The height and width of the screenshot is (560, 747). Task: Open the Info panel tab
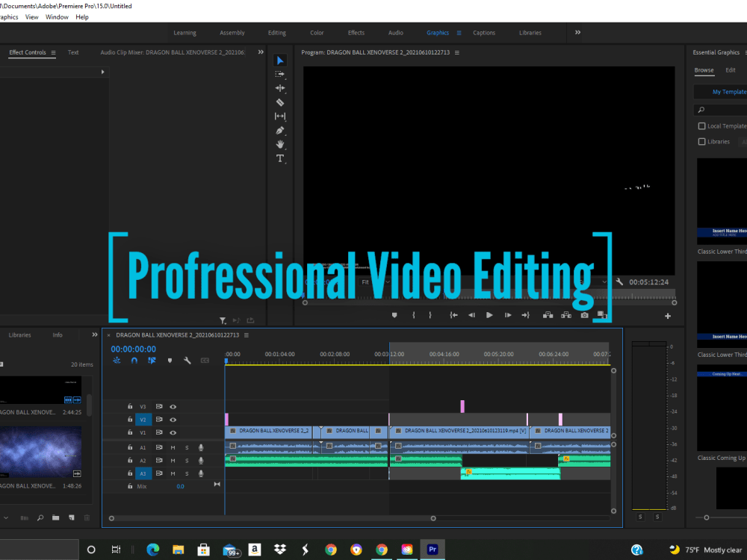pyautogui.click(x=58, y=335)
